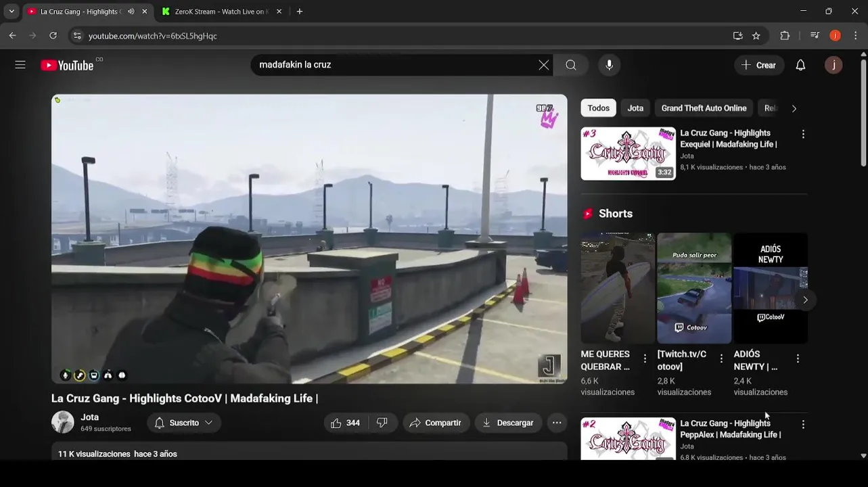
Task: Select La Cruz Gang Highlights tab
Action: tap(79, 11)
